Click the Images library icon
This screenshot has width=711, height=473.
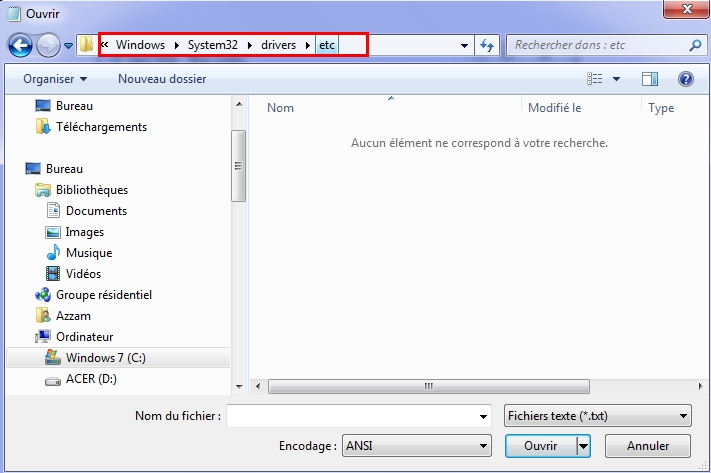click(x=53, y=232)
